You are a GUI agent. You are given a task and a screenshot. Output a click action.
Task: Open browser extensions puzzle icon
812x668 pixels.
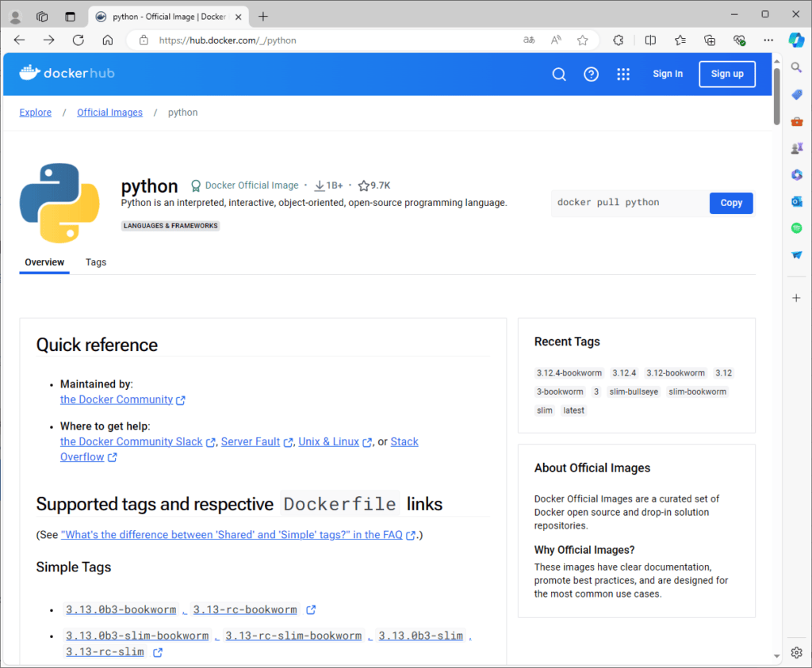(619, 40)
